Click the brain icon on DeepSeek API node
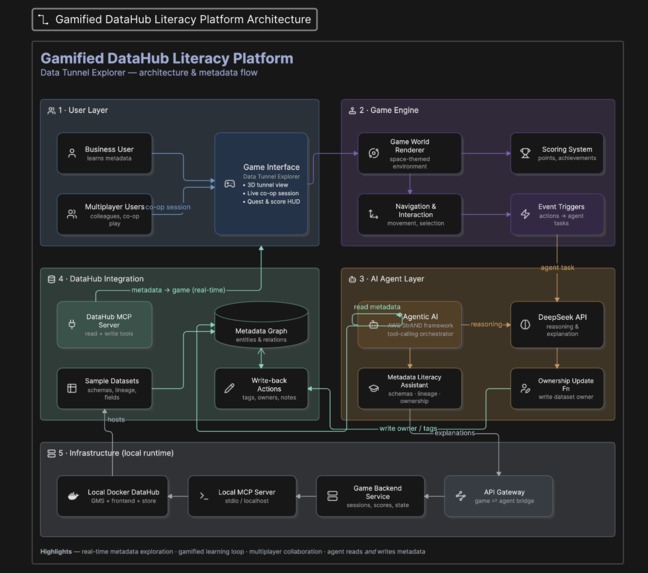This screenshot has width=648, height=573. [x=525, y=324]
